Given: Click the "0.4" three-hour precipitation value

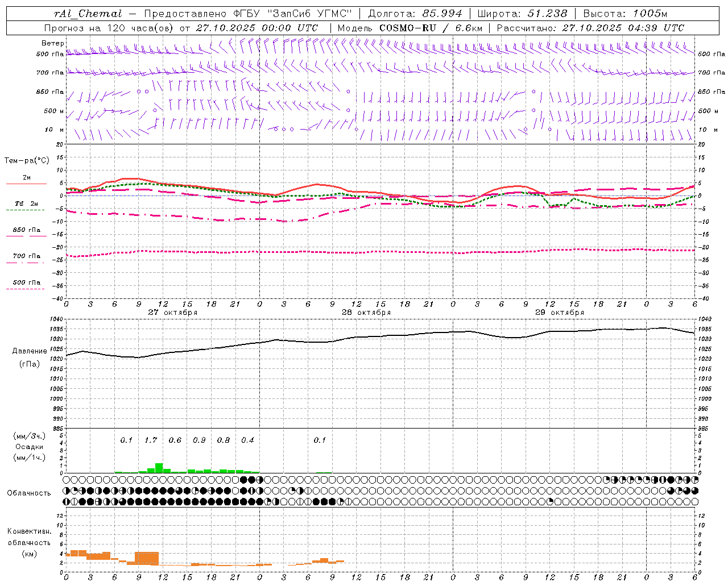Looking at the screenshot, I should (247, 440).
